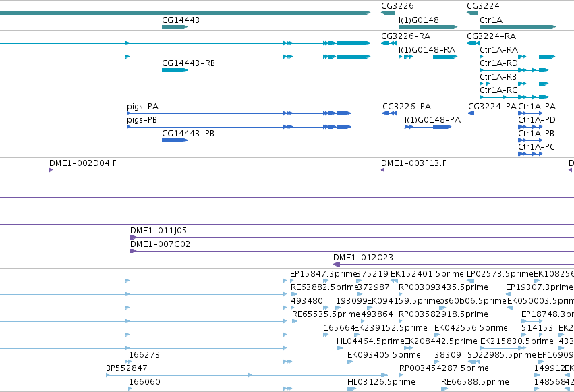Open the pigs-PB protein label
Screen dimensions: 574x392
(x=142, y=120)
